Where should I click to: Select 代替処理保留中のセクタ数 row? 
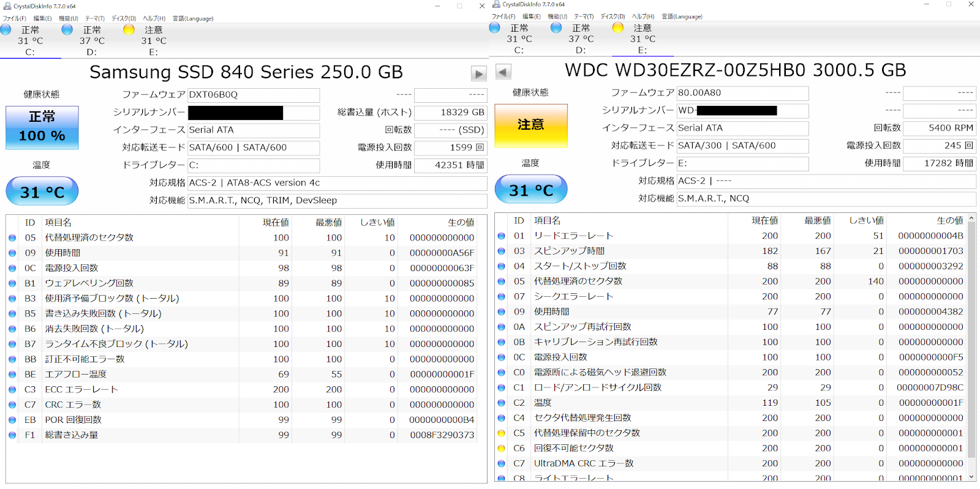click(731, 433)
